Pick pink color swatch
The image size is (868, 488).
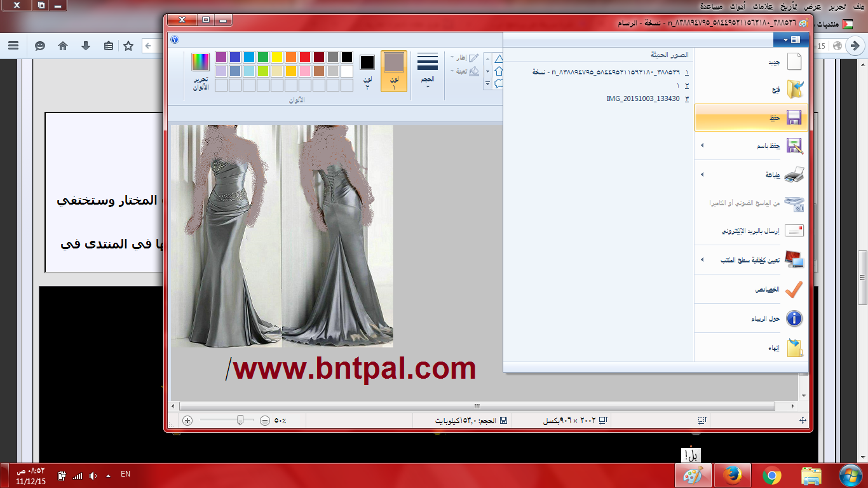[x=305, y=71]
